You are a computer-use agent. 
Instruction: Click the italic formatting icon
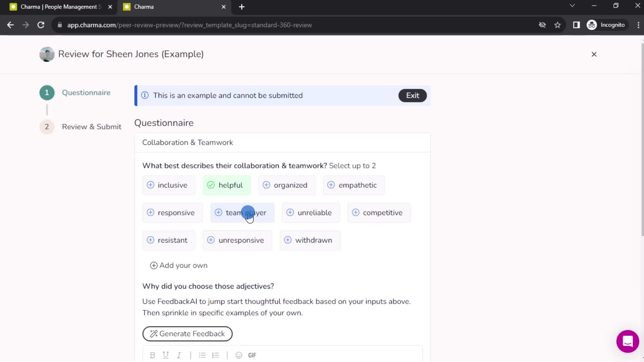pyautogui.click(x=179, y=355)
